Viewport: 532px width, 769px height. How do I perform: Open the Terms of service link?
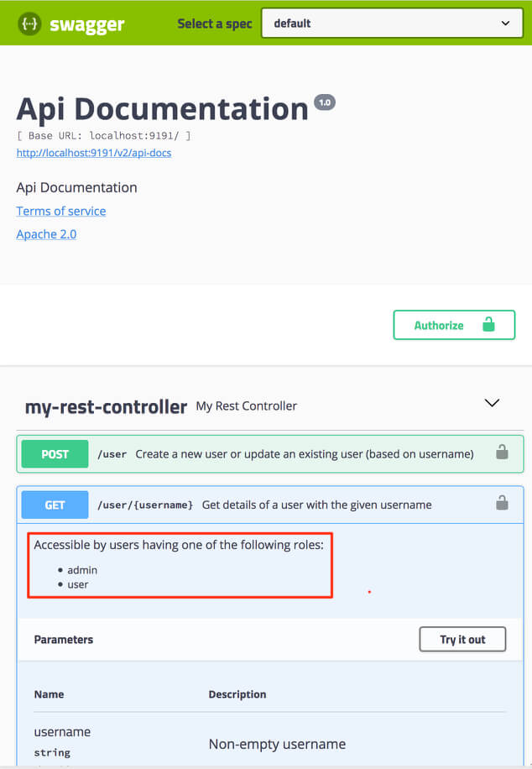tap(61, 211)
